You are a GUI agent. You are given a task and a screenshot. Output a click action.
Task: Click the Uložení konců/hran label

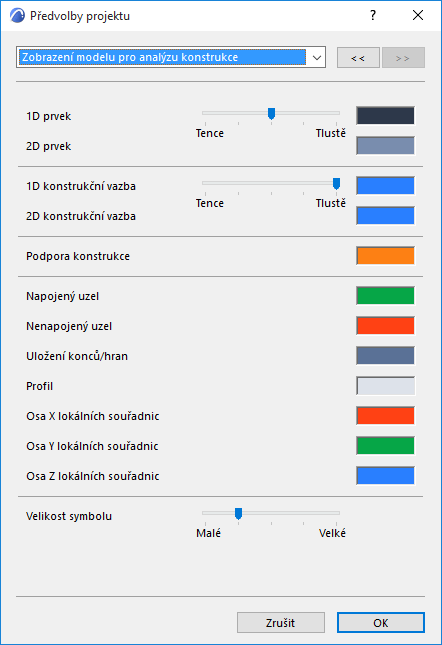77,356
